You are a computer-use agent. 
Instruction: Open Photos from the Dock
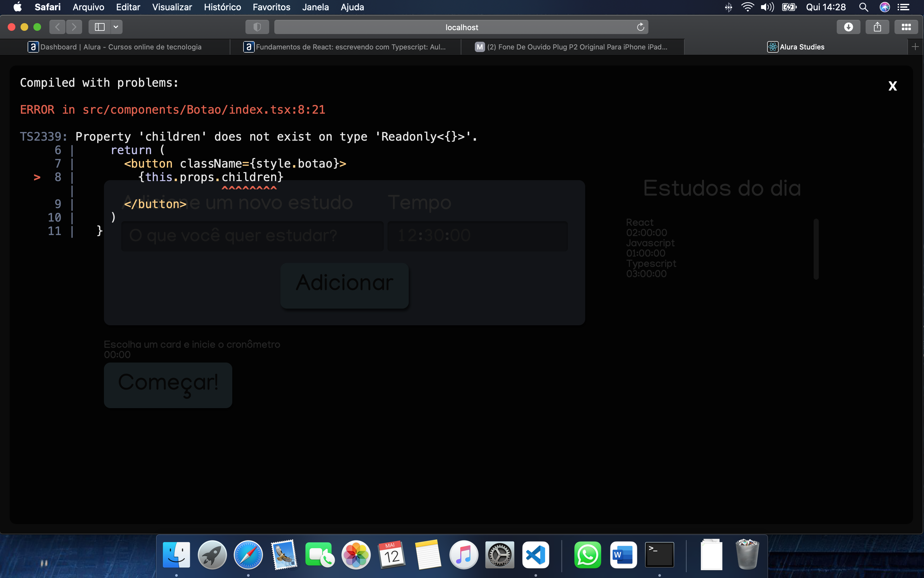[356, 555]
